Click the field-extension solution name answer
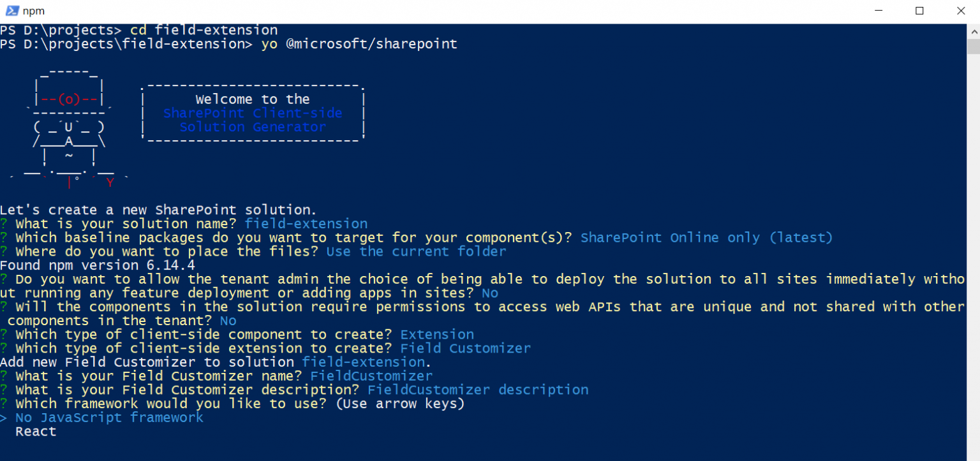The image size is (980, 461). [306, 223]
